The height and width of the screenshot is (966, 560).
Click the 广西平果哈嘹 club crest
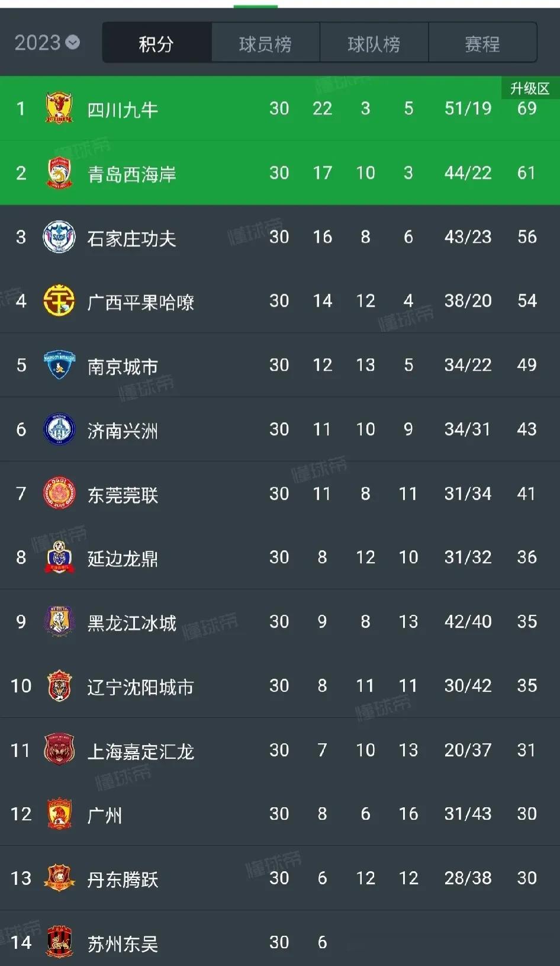[x=59, y=301]
